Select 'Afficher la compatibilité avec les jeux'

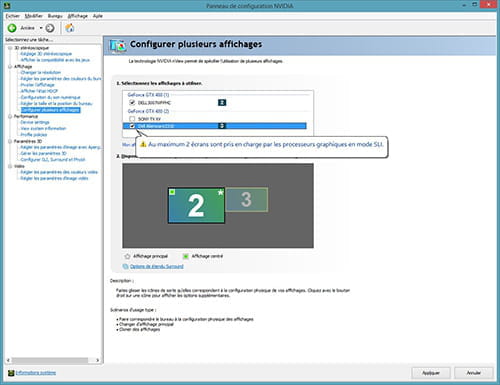pyautogui.click(x=55, y=60)
